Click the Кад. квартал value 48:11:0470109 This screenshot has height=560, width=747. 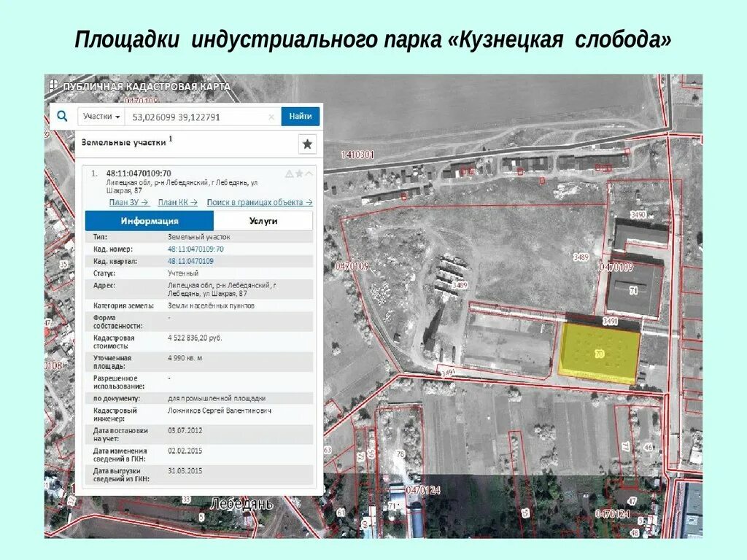click(x=190, y=262)
